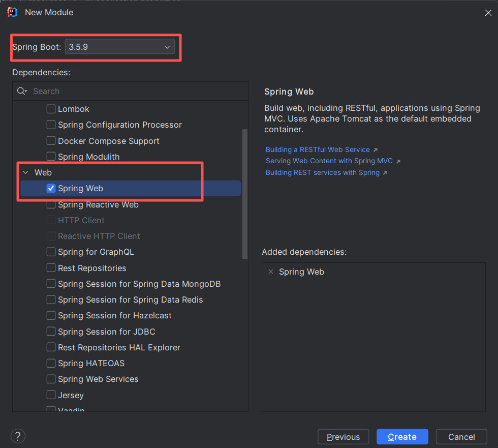This screenshot has width=498, height=448.
Task: Check Spring for GraphQL
Action: (51, 252)
